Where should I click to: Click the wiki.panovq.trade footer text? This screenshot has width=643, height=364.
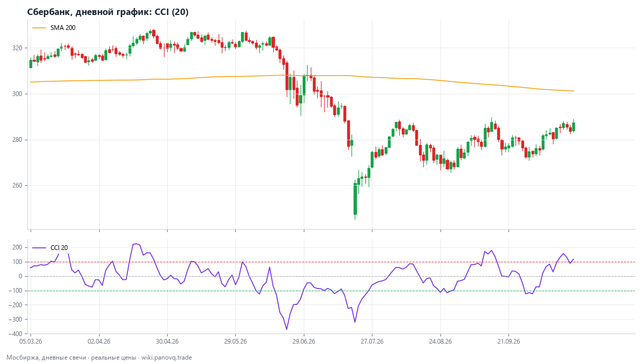pos(166,358)
